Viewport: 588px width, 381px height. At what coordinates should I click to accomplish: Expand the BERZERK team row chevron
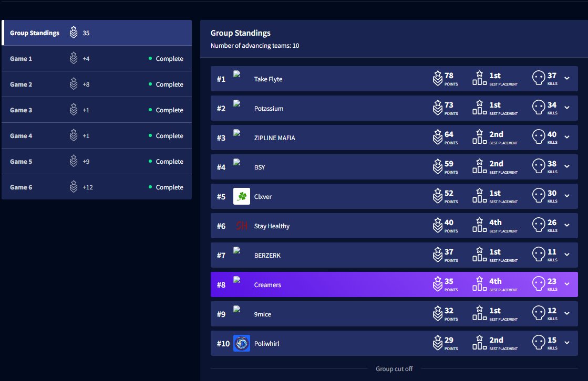567,255
